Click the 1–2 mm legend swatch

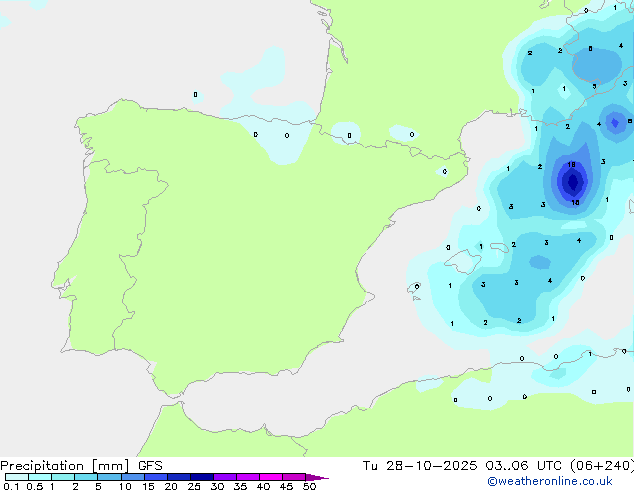coord(63,477)
